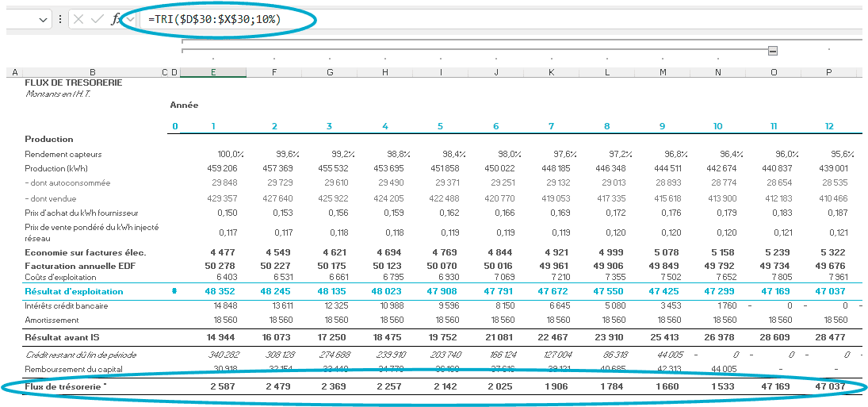The width and height of the screenshot is (868, 407).
Task: Click 'Crédit restant dû fin de période' label
Action: coord(80,355)
